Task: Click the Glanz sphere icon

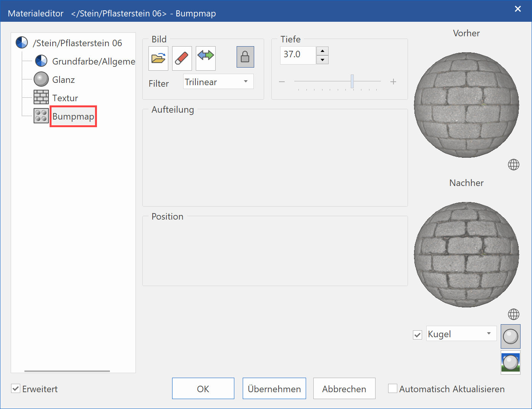Action: click(40, 79)
